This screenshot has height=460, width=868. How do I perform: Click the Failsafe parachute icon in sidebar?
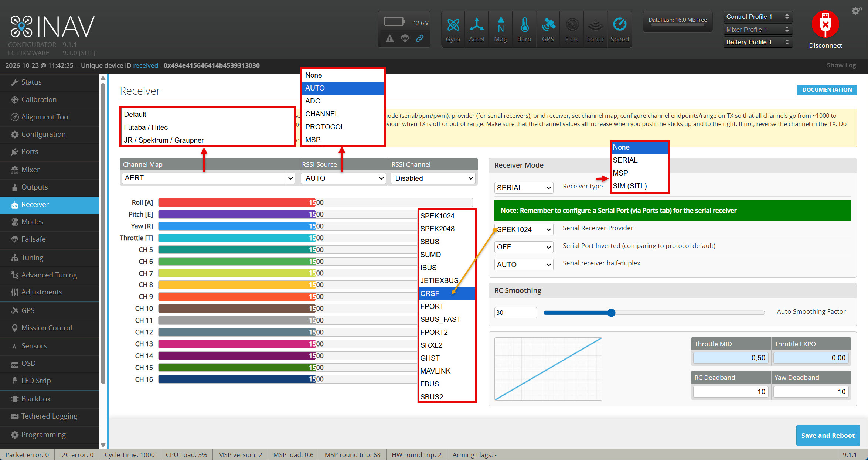[x=14, y=239]
